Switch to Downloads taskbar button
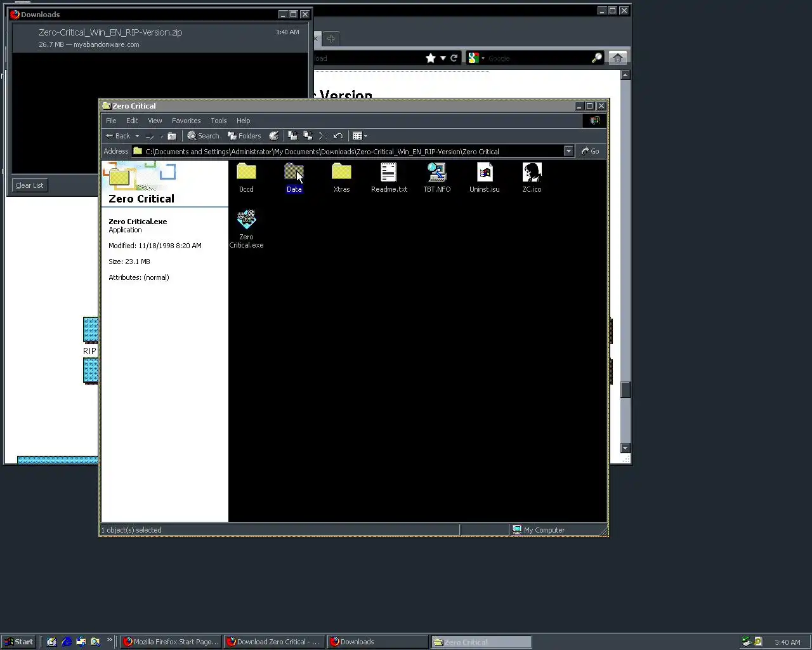 (378, 642)
